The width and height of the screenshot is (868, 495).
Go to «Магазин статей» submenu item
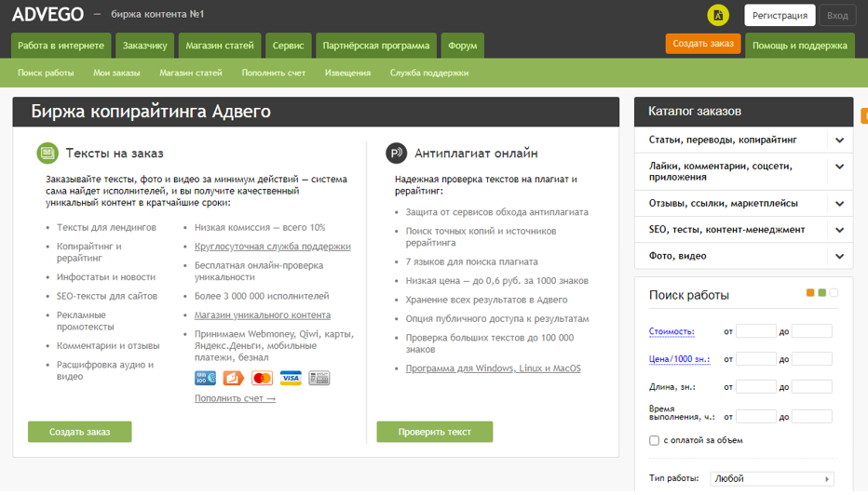click(x=191, y=73)
